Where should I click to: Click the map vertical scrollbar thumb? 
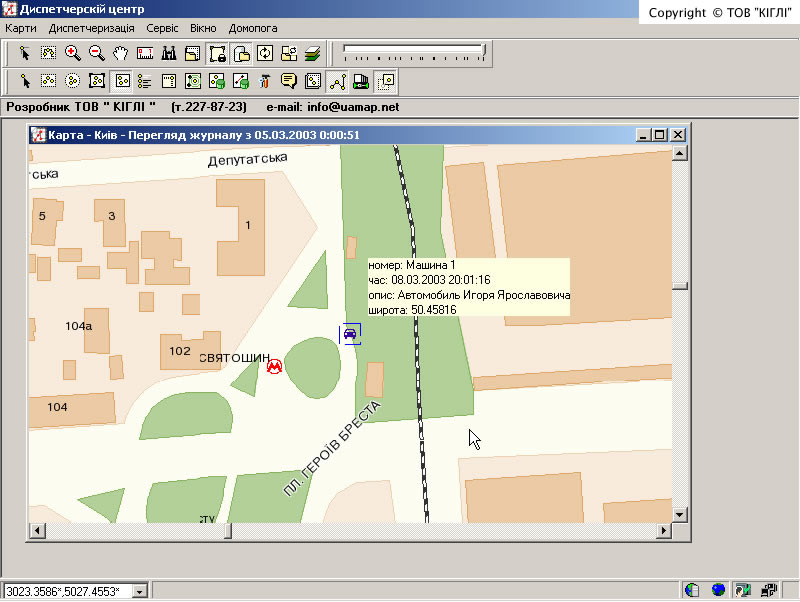[x=680, y=286]
